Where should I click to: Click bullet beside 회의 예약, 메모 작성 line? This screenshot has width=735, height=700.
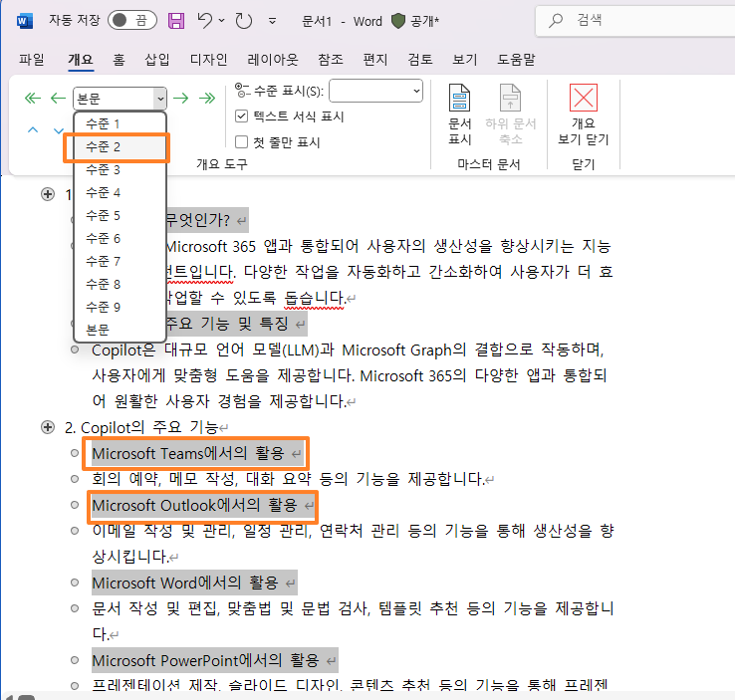[75, 479]
